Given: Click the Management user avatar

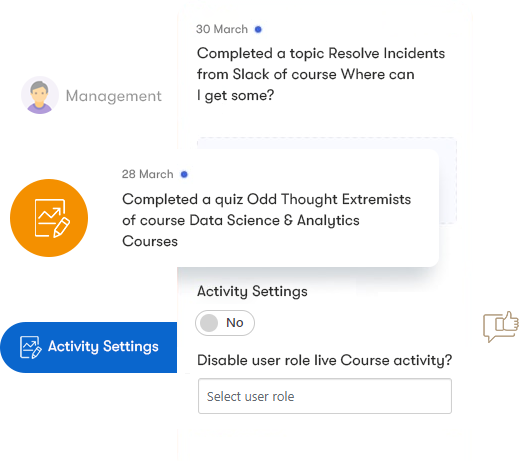Looking at the screenshot, I should 40,95.
